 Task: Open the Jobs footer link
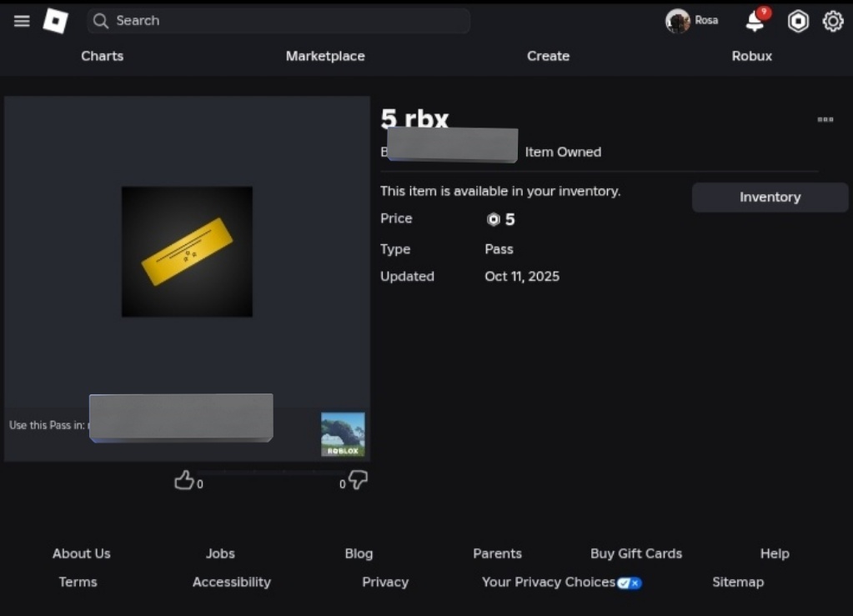[x=220, y=553]
